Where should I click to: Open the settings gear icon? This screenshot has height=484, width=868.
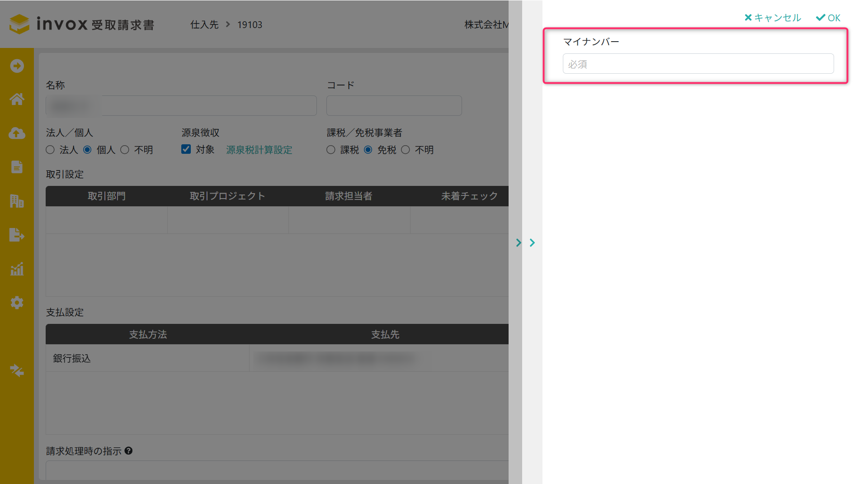(17, 303)
